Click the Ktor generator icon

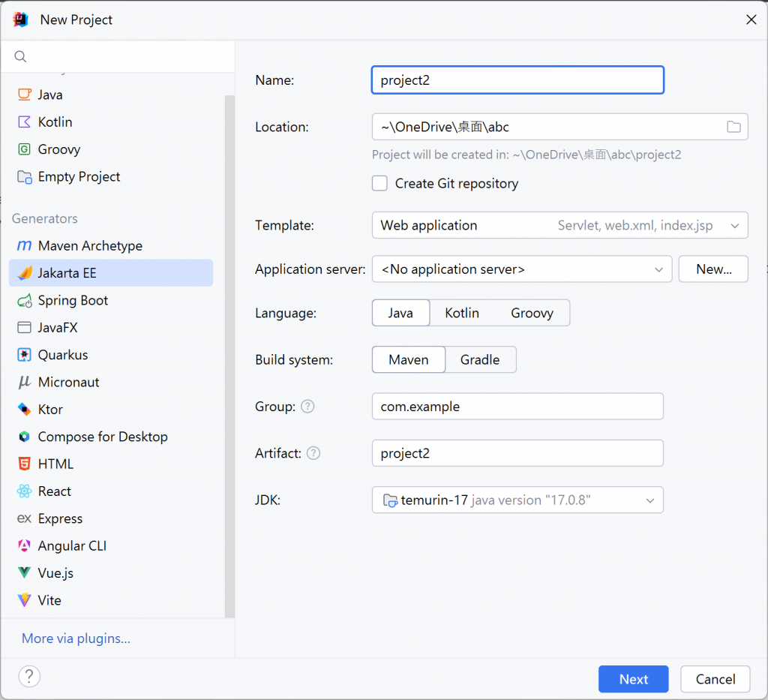click(25, 410)
